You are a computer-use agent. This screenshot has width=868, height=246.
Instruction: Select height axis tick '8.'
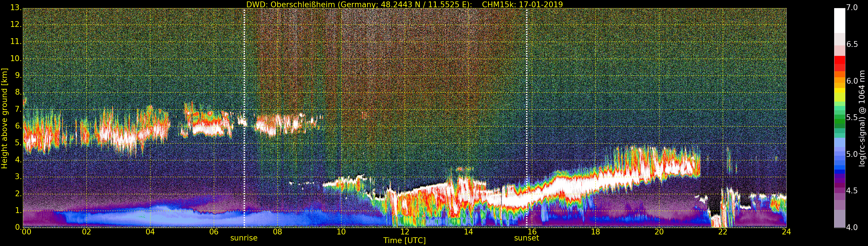(18, 92)
